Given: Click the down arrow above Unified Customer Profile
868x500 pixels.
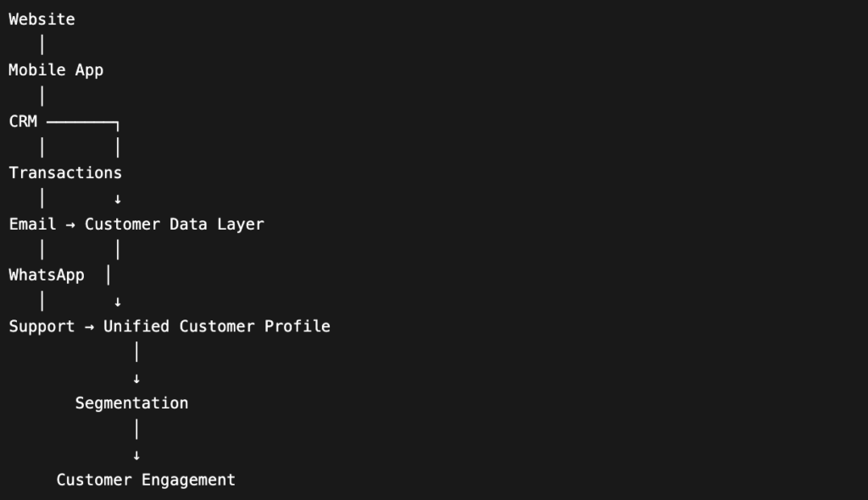Looking at the screenshot, I should (x=118, y=302).
